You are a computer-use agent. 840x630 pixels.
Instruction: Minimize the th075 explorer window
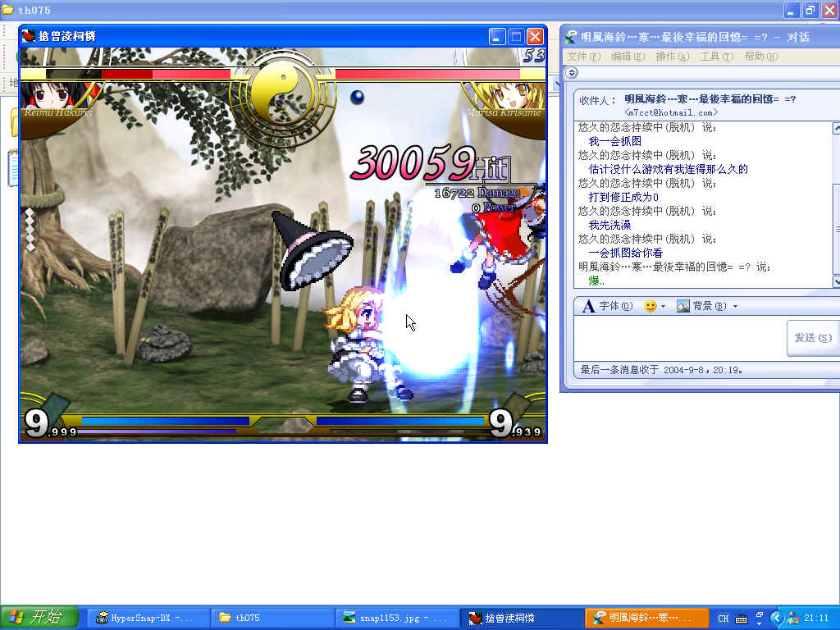[x=792, y=10]
